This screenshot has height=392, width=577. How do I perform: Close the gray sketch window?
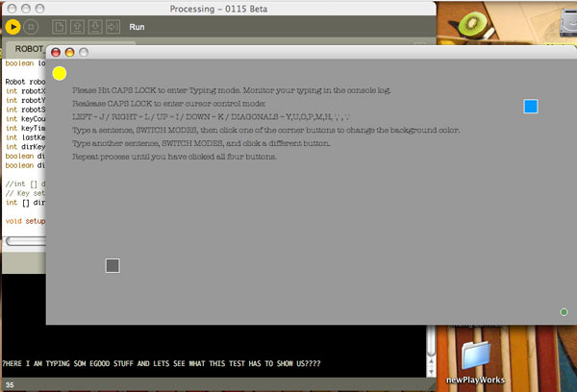tap(56, 52)
